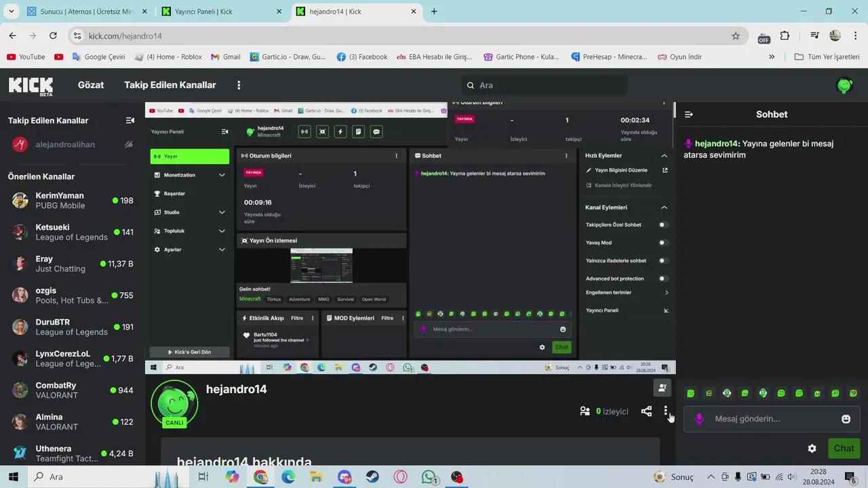Click the heart-eyes emote in chat emote row

(x=854, y=393)
